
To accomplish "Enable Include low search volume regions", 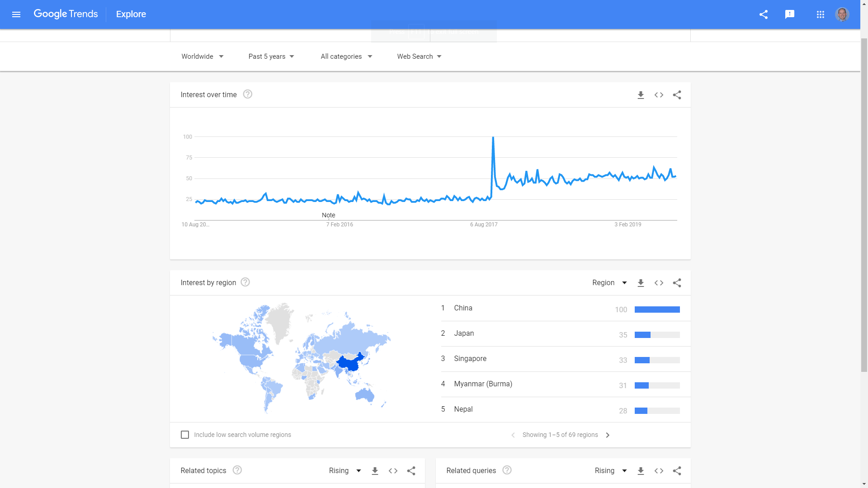I will tap(185, 435).
